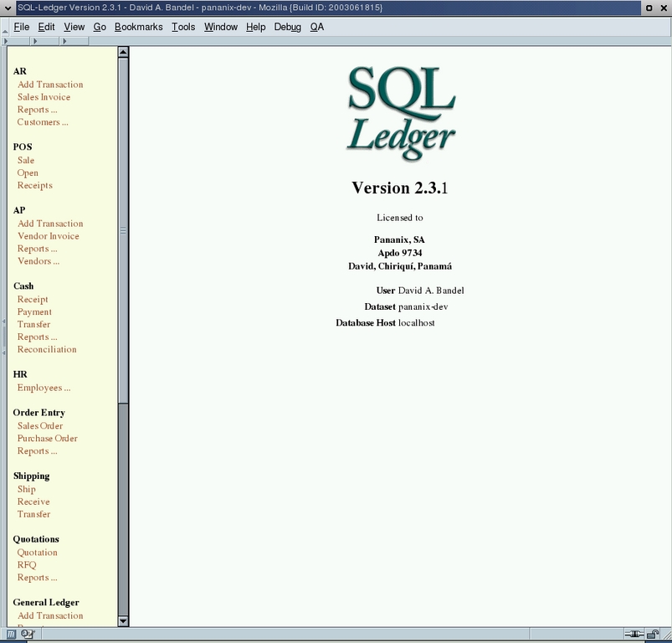The width and height of the screenshot is (672, 643).
Task: Expand the first collapsed toolbar grippy
Action: pyautogui.click(x=6, y=40)
